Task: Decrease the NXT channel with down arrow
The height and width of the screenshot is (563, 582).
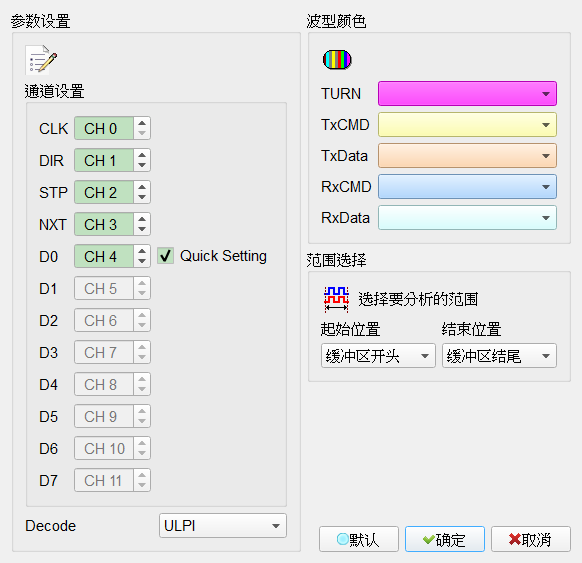Action: tap(142, 229)
